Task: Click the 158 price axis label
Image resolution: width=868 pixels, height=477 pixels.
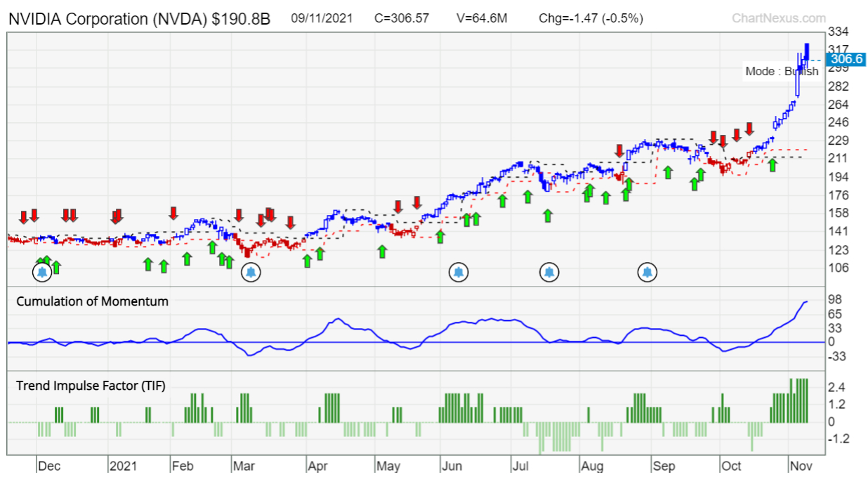Action: pos(838,213)
